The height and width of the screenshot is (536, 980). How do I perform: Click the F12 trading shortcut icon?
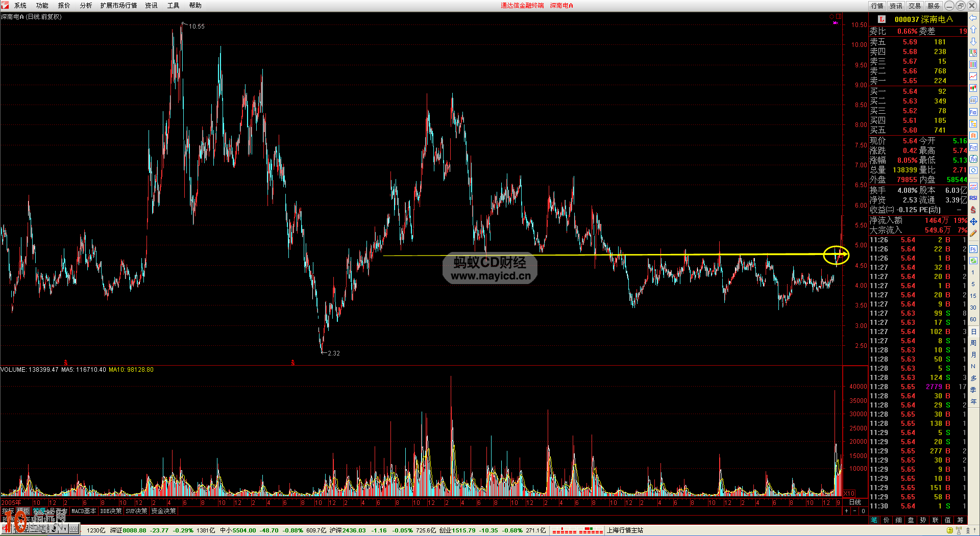(973, 147)
